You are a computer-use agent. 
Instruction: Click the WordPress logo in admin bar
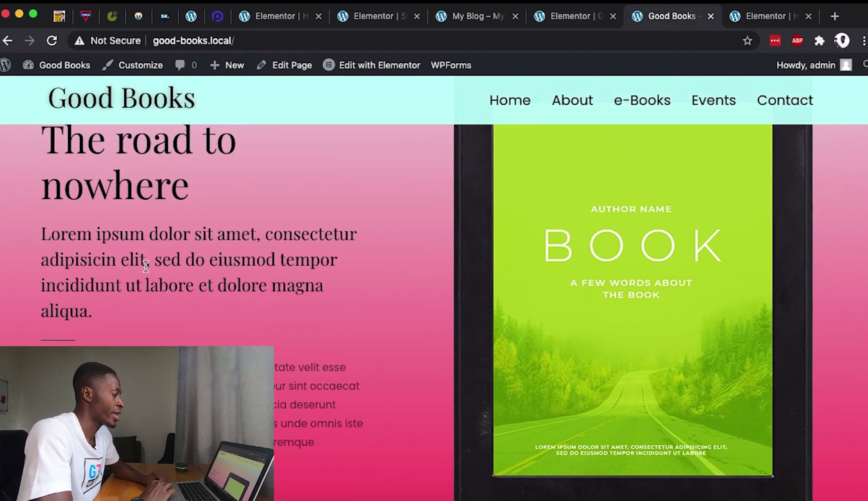click(6, 65)
